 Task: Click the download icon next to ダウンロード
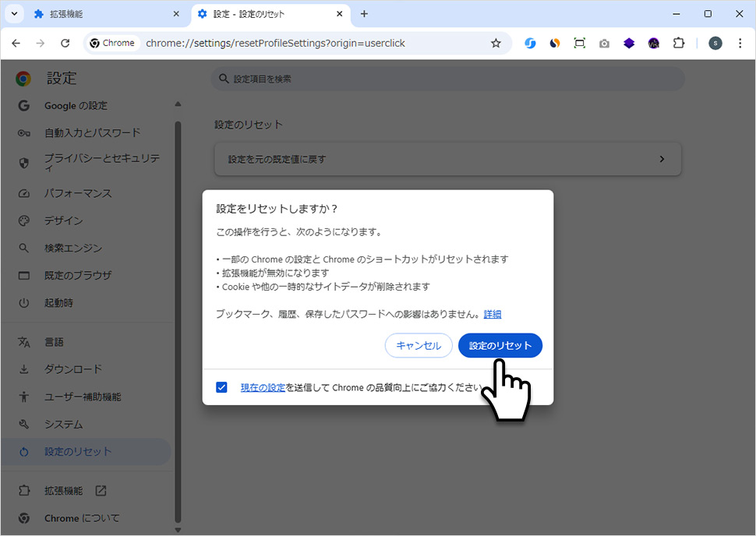coord(24,368)
